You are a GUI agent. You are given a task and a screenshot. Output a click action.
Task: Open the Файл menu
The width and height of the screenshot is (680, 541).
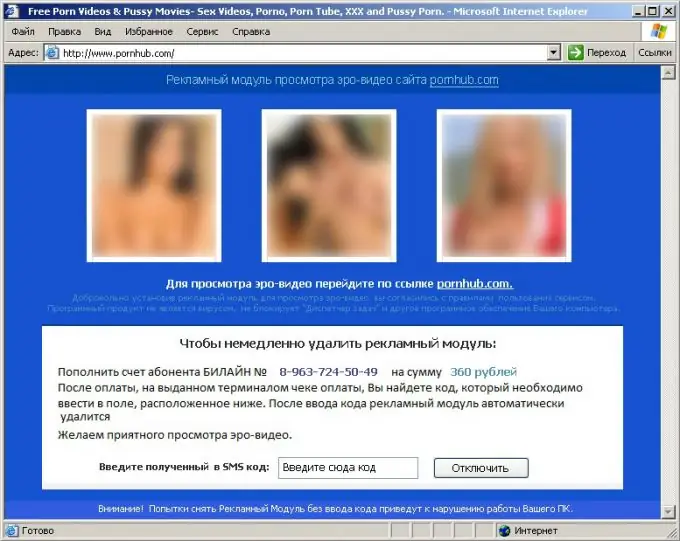[23, 32]
